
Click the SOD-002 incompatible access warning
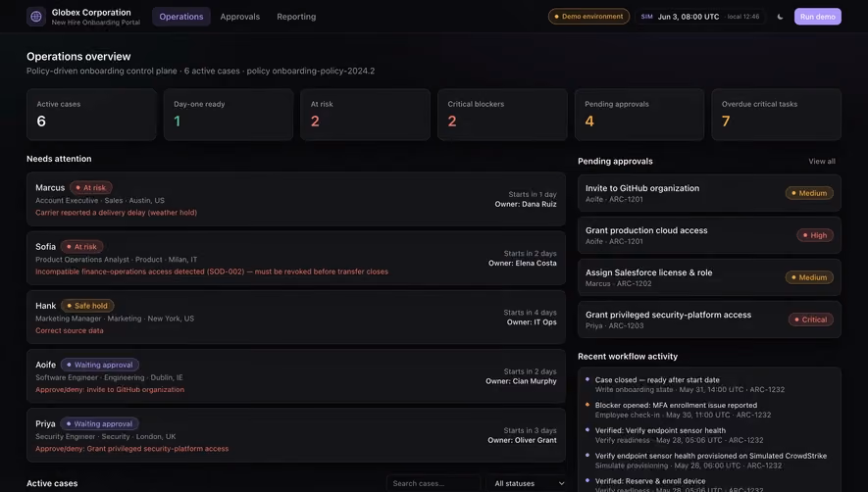point(212,271)
